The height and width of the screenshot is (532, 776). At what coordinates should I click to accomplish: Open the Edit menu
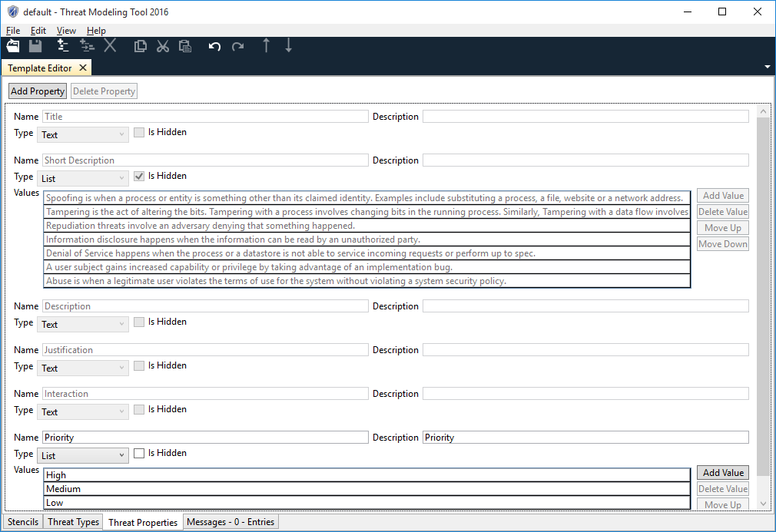(38, 30)
